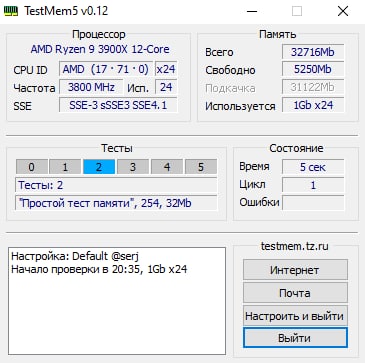Viewport: 365px width, 363px height.
Task: Select highlighted test number 2 box
Action: [x=99, y=167]
